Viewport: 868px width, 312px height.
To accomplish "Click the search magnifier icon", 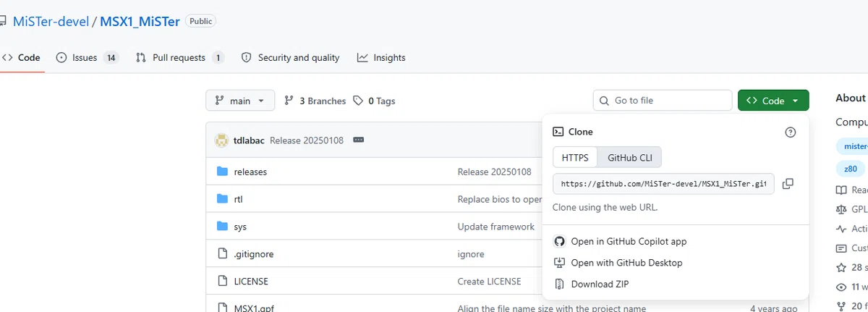I will pos(605,101).
